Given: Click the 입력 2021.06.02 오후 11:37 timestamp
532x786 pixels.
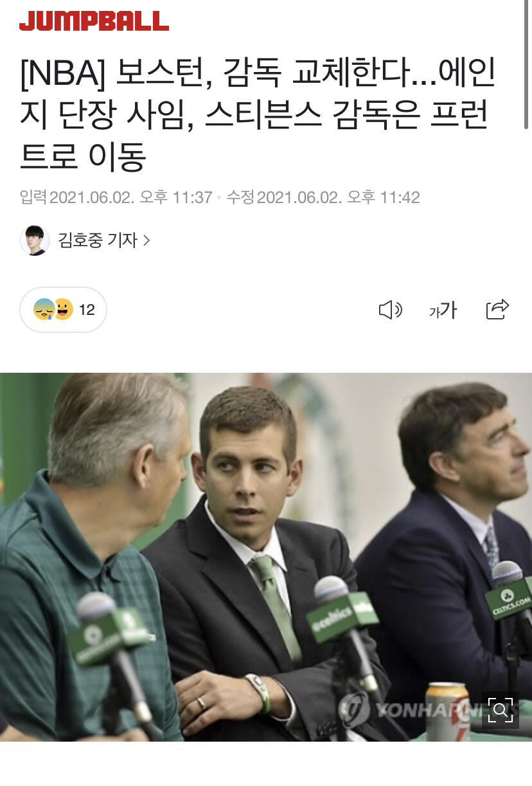Looking at the screenshot, I should point(116,197).
